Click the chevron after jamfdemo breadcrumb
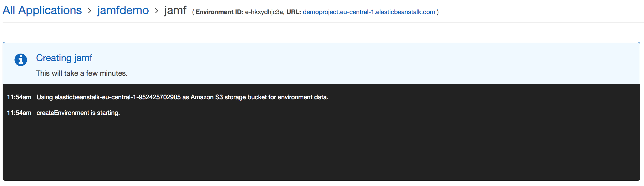 point(157,11)
